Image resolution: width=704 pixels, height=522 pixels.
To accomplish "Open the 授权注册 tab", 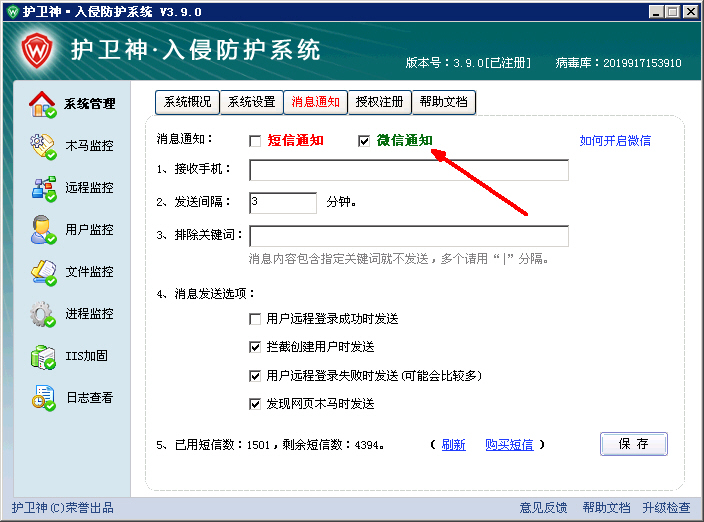I will [379, 102].
